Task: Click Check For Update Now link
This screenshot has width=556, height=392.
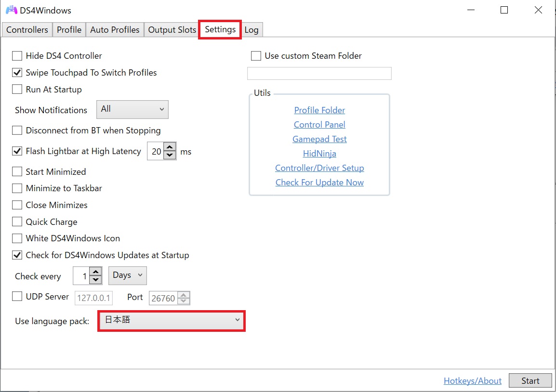Action: 319,183
